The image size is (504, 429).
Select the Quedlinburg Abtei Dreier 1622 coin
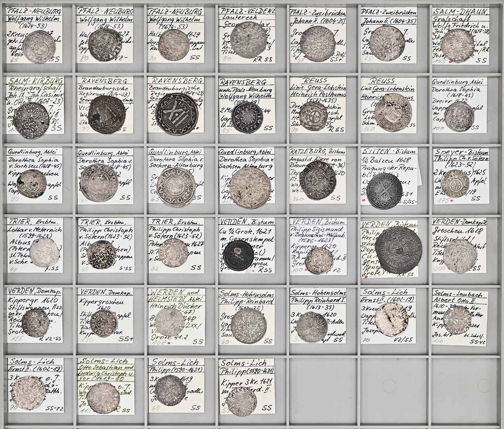(x=459, y=116)
